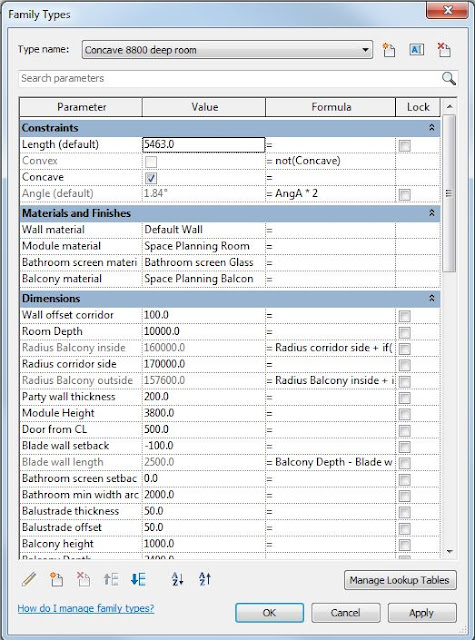Lock the Radius corridor side parameter
The width and height of the screenshot is (475, 640).
tap(404, 365)
